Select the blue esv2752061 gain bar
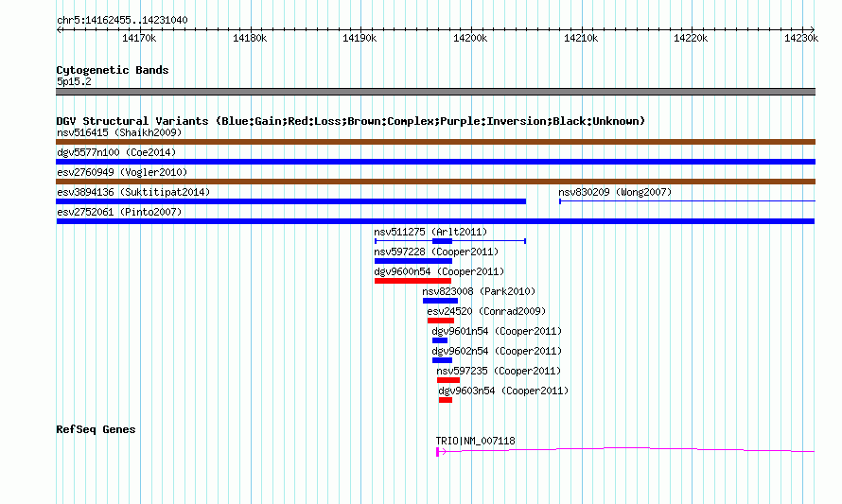This screenshot has height=504, width=842. pyautogui.click(x=435, y=221)
